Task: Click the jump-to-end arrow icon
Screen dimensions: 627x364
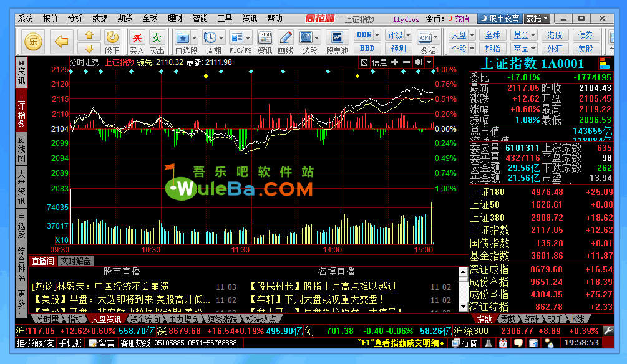Action: tap(418, 62)
